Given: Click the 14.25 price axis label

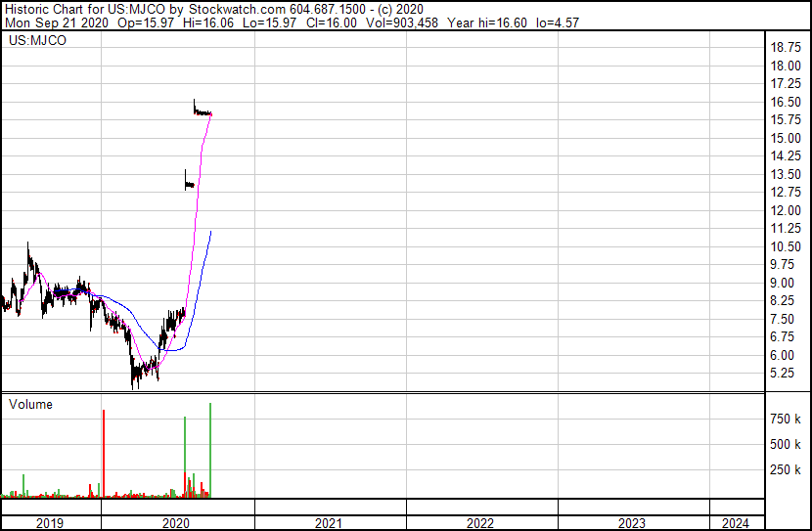Looking at the screenshot, I should click(x=786, y=155).
